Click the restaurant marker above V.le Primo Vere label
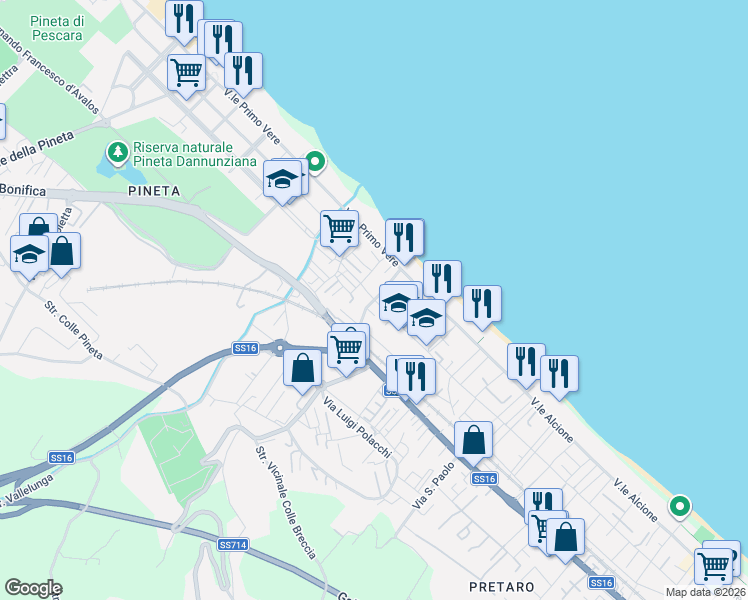 (x=243, y=74)
